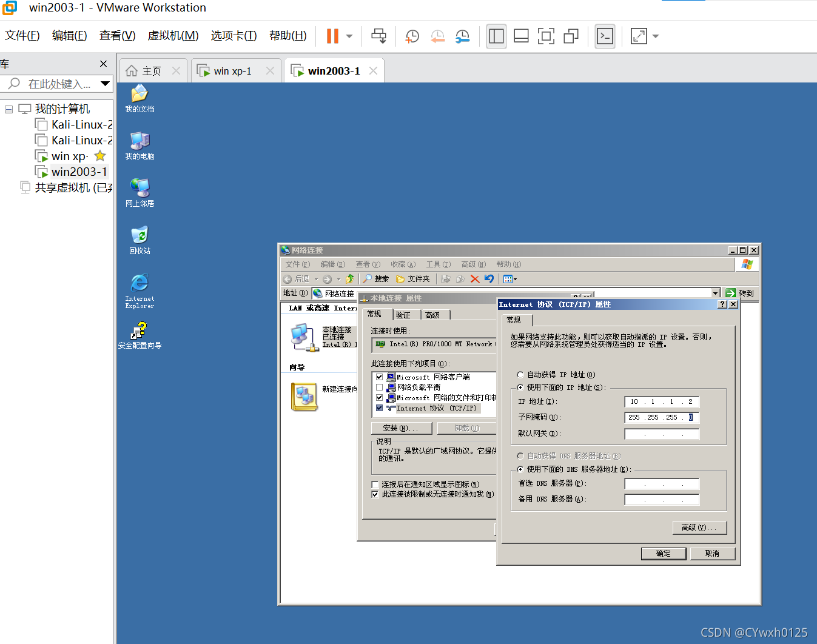The height and width of the screenshot is (644, 817).
Task: Click 确定 button in TCP/IP properties
Action: (664, 554)
